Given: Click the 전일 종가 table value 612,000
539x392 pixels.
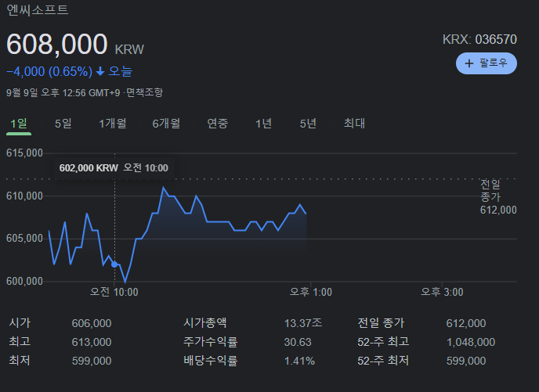Looking at the screenshot, I should tap(466, 323).
